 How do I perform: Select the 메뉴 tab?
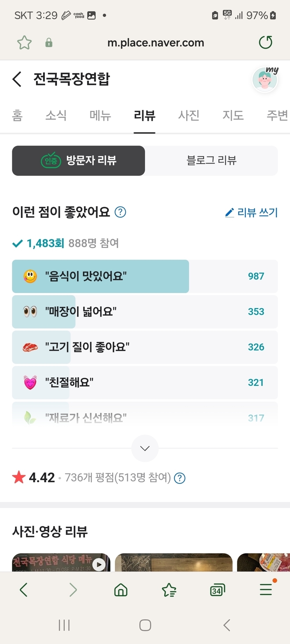[x=100, y=115]
